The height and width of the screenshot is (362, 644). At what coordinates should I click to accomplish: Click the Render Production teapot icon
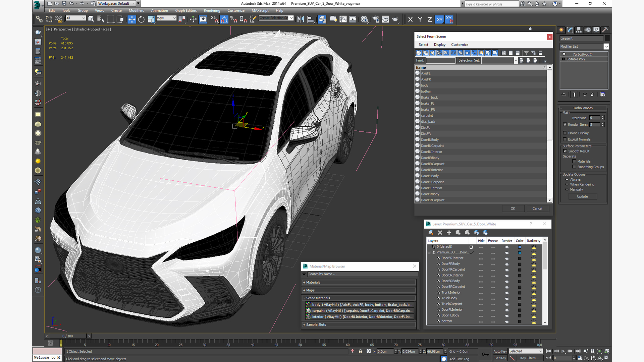point(395,19)
